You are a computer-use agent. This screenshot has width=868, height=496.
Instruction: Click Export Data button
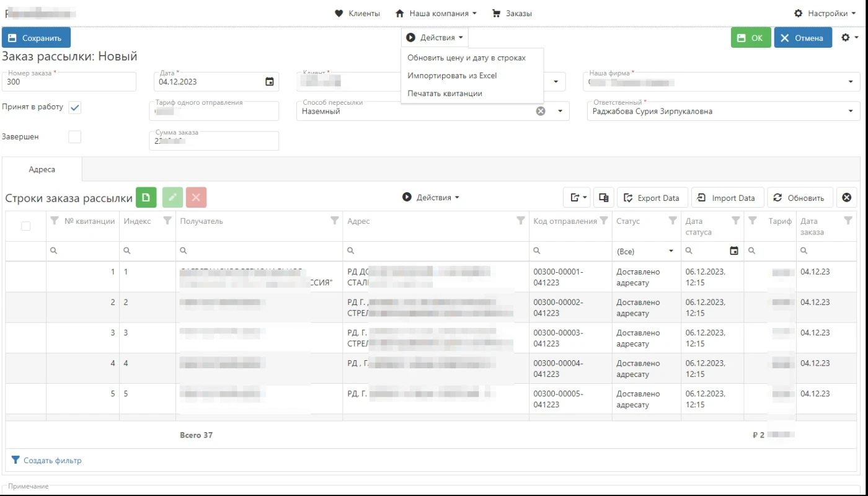click(x=652, y=198)
